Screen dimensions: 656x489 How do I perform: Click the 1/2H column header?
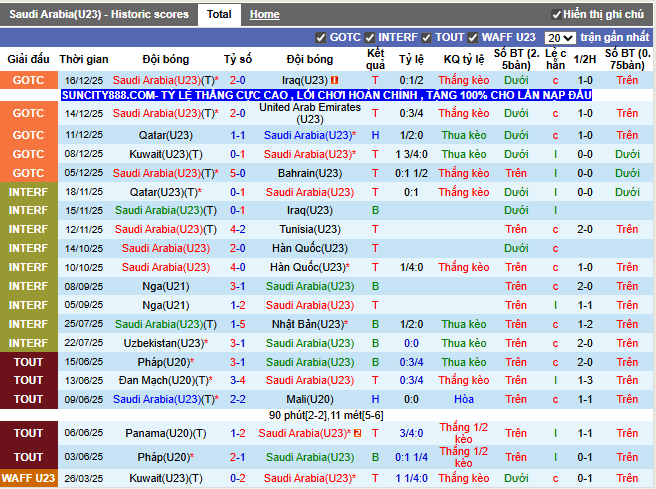(x=584, y=59)
